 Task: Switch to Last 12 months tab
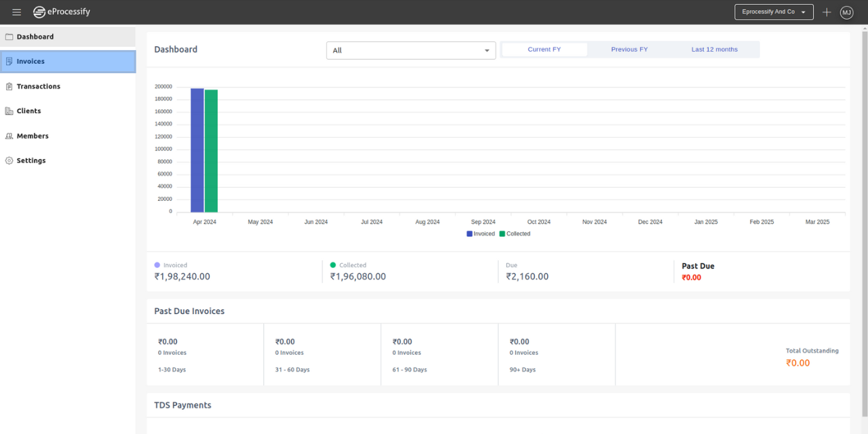pos(714,50)
